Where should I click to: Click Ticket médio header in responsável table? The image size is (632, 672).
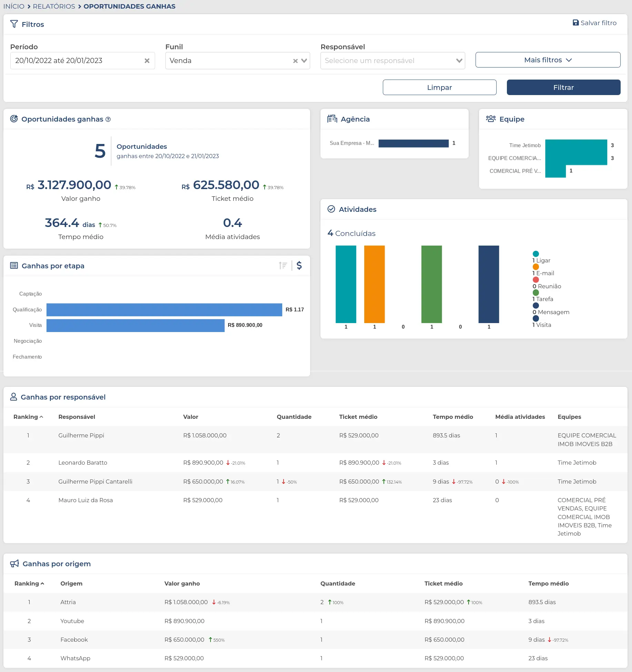click(x=358, y=417)
